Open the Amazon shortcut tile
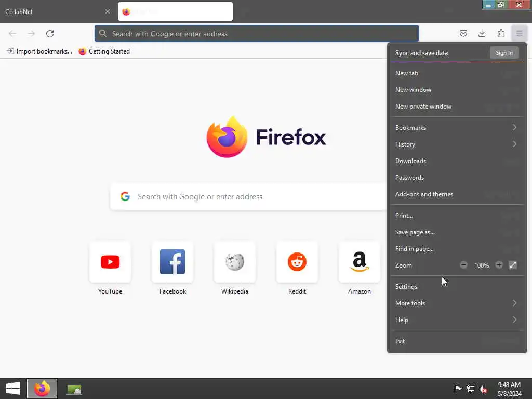This screenshot has width=532, height=399. (x=360, y=269)
